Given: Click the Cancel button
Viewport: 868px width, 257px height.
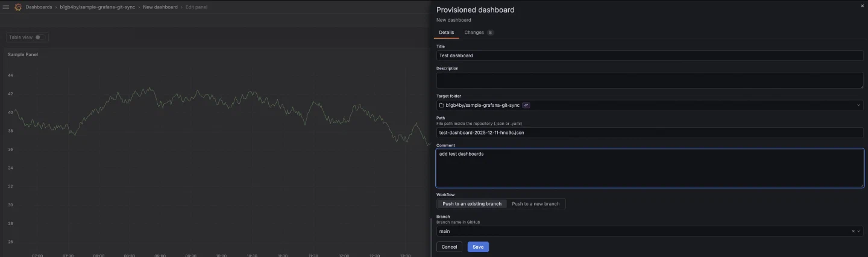Looking at the screenshot, I should (x=449, y=247).
